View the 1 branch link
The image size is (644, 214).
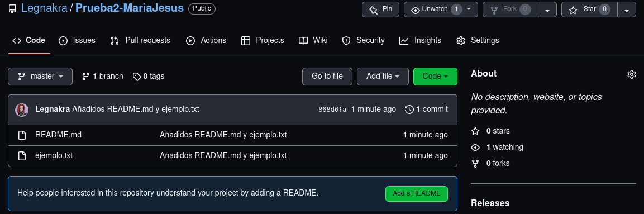point(103,77)
